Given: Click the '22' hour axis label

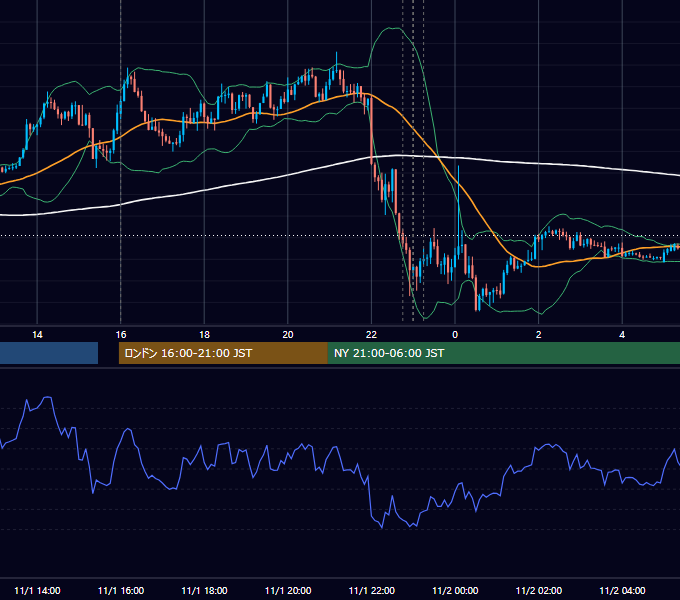Looking at the screenshot, I should pos(371,335).
